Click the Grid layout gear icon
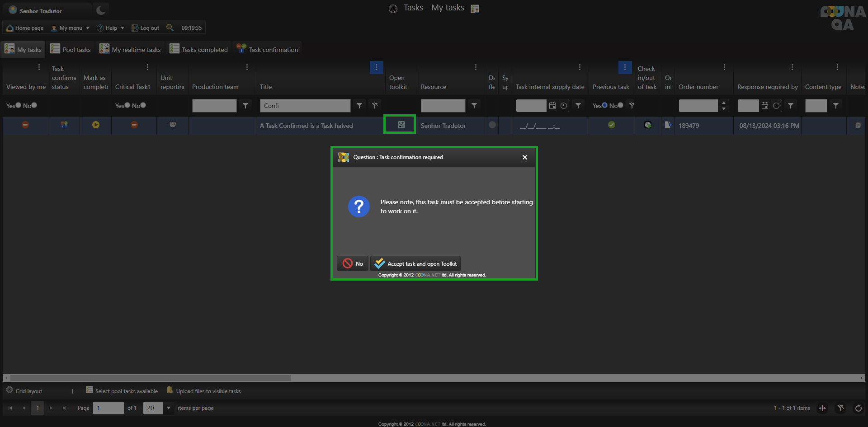 (9, 390)
